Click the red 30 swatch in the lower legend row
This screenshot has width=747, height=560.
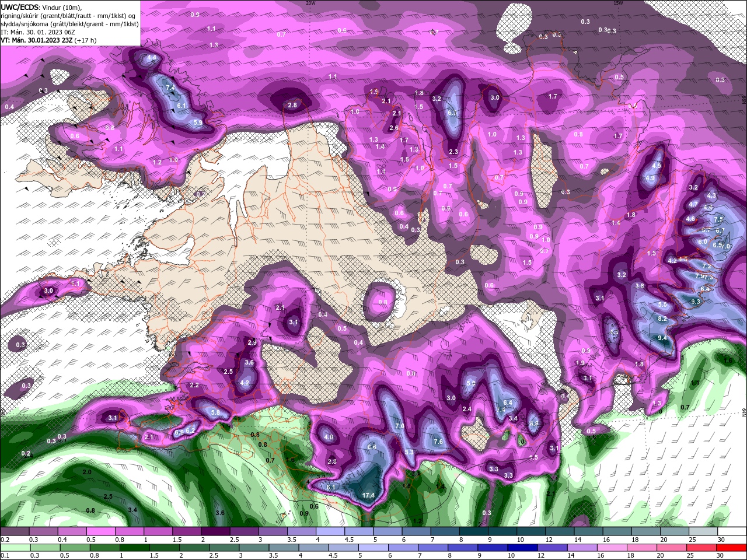732,548
